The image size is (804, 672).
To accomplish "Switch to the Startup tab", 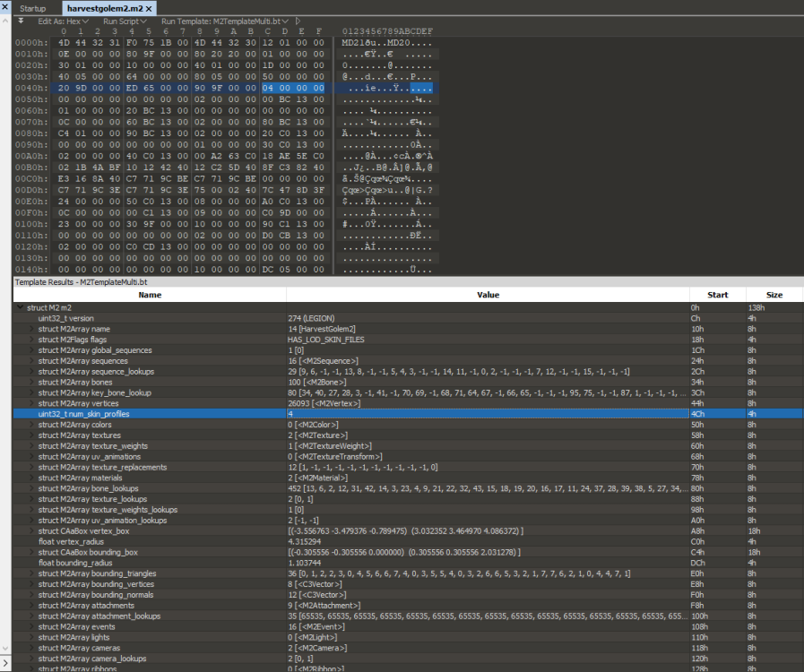I will point(33,8).
